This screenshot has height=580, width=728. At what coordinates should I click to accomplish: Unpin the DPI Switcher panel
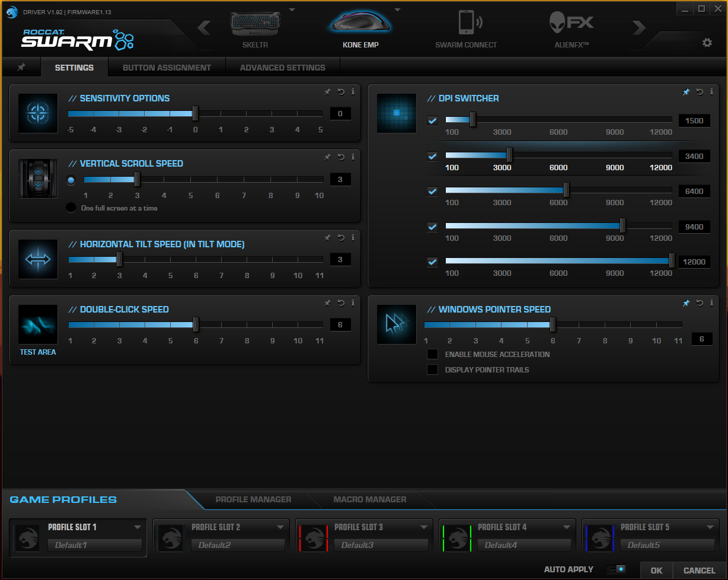tap(686, 92)
